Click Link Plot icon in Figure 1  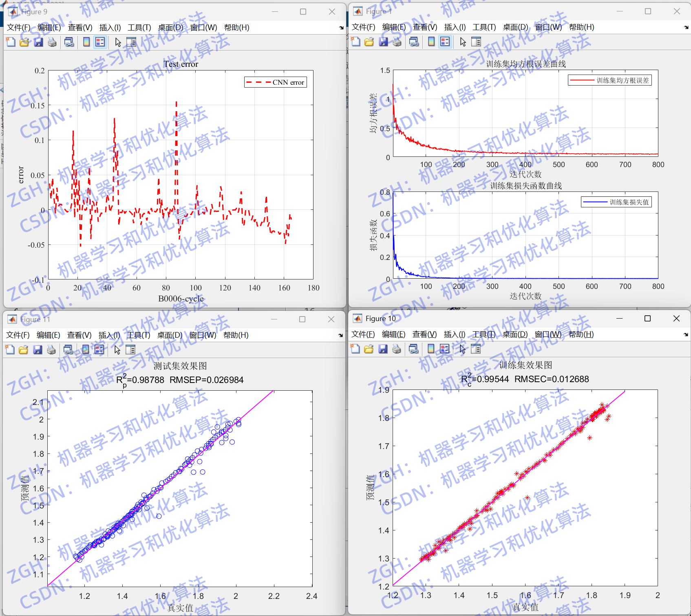click(414, 42)
